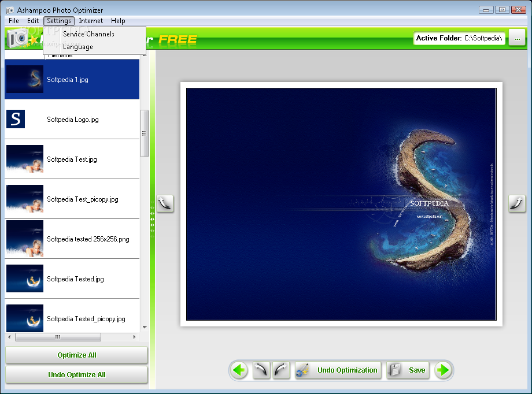Browse for active folder with ellipsis button

tap(517, 38)
